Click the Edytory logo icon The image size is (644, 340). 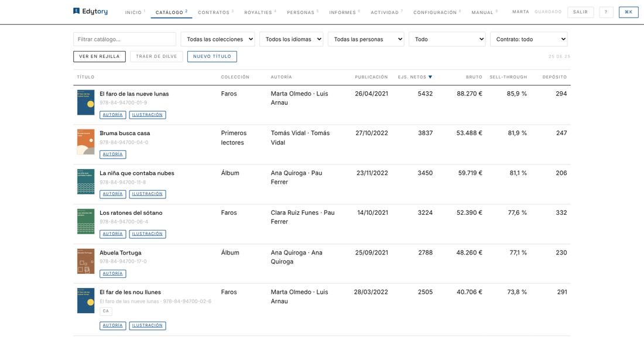pos(76,11)
